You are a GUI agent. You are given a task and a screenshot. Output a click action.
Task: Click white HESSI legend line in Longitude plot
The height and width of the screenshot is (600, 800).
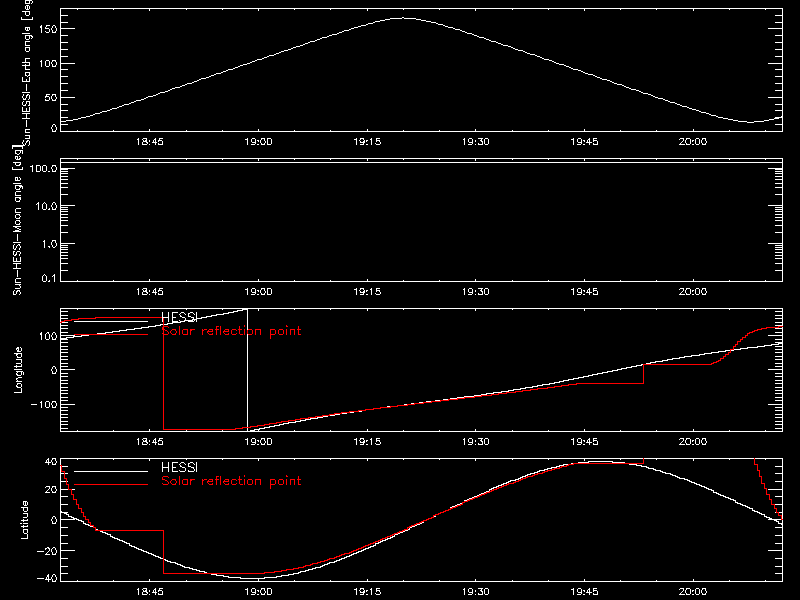pyautogui.click(x=111, y=321)
